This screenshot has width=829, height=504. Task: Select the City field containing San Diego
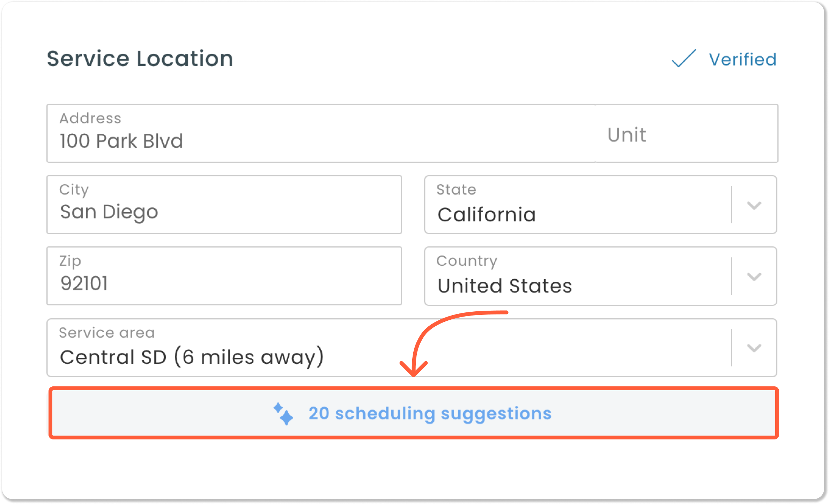[224, 205]
